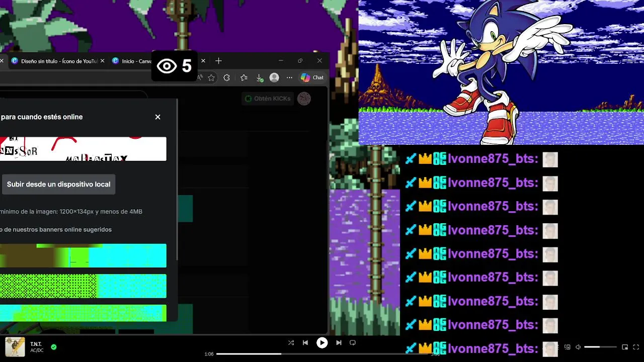Screen dimensions: 644x362
Task: Click the T.N.T. album cover thumbnail
Action: (15, 347)
